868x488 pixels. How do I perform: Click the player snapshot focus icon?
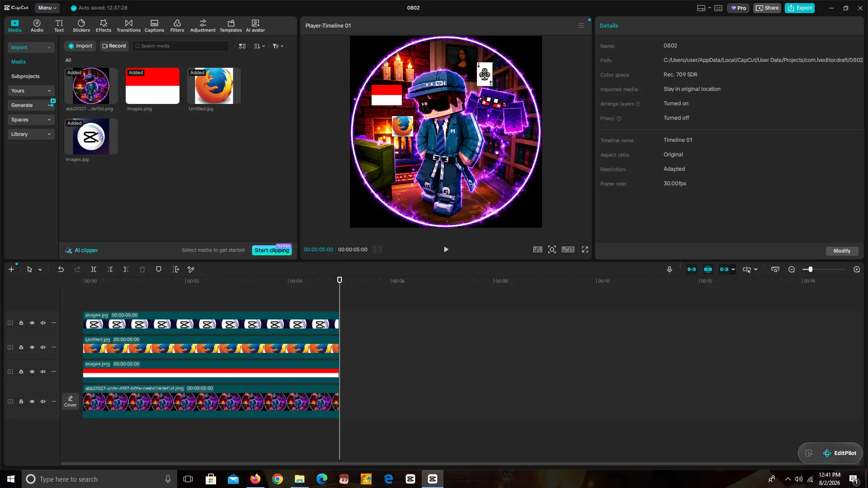[552, 249]
